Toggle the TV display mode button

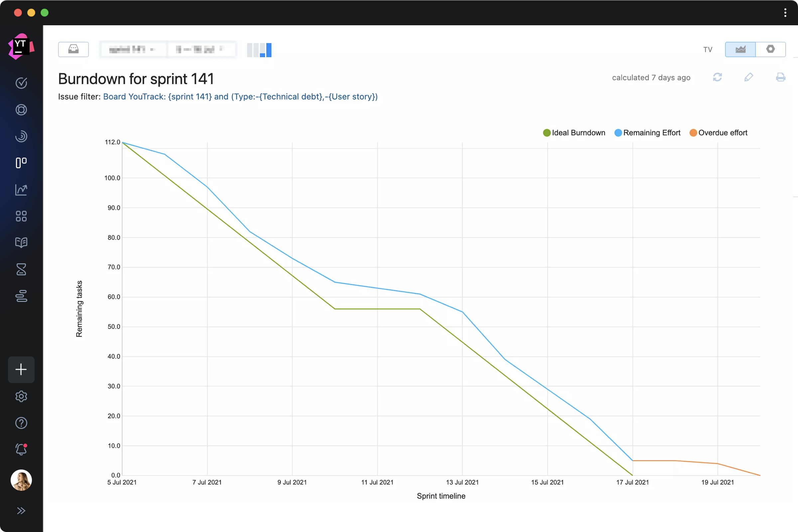point(708,50)
